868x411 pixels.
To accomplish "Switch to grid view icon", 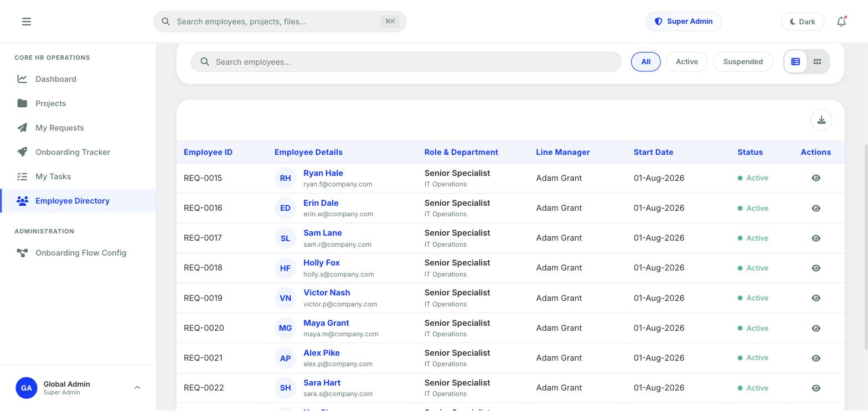I will click(x=817, y=61).
